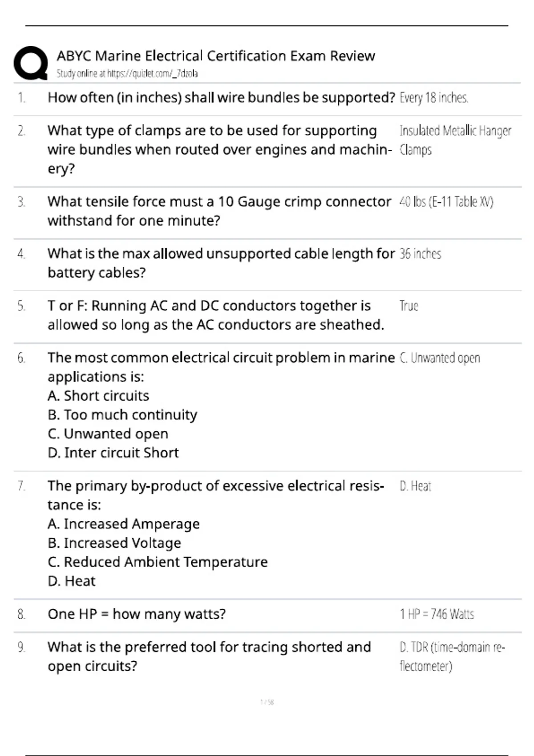Select the '36 inches' answer text

[420, 254]
